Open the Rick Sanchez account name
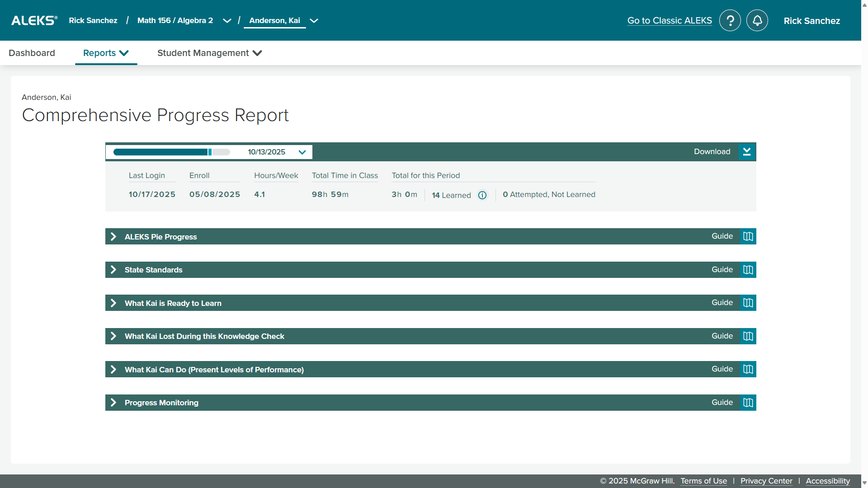The width and height of the screenshot is (868, 488). 812,21
